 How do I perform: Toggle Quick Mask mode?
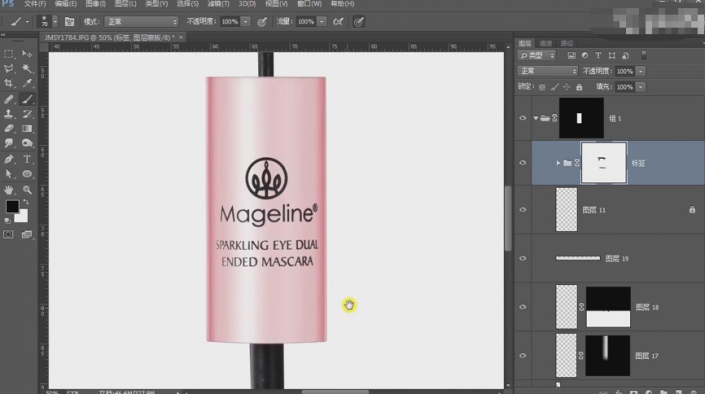click(x=8, y=235)
